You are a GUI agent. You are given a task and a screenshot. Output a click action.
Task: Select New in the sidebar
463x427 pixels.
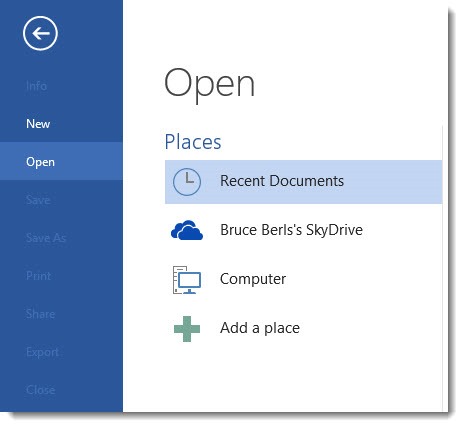click(61, 124)
